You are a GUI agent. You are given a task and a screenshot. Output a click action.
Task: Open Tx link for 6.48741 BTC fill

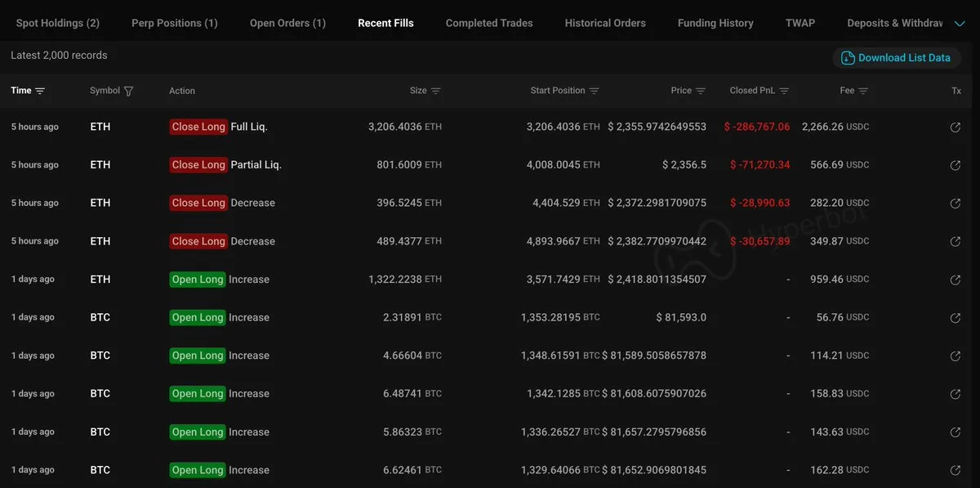coord(955,394)
